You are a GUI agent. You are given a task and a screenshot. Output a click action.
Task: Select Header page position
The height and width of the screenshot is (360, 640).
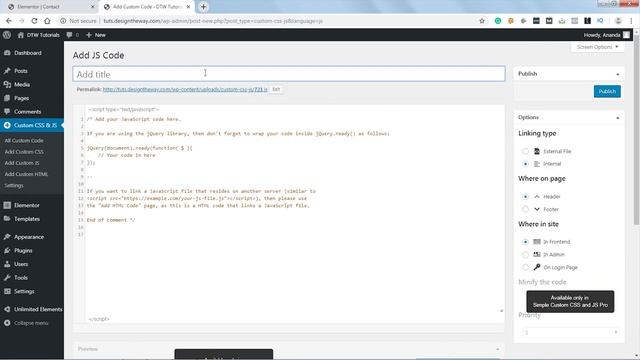click(525, 197)
